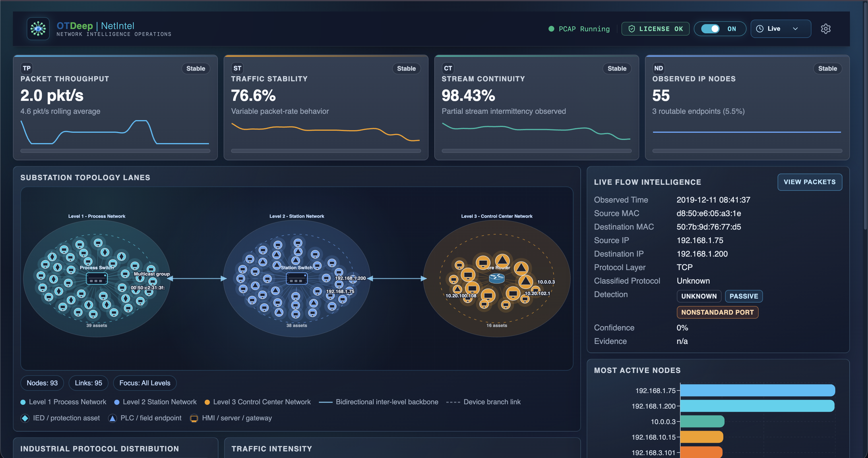Click the ND badge on Observed IP Nodes card
Viewport: 868px width, 458px height.
tap(658, 68)
